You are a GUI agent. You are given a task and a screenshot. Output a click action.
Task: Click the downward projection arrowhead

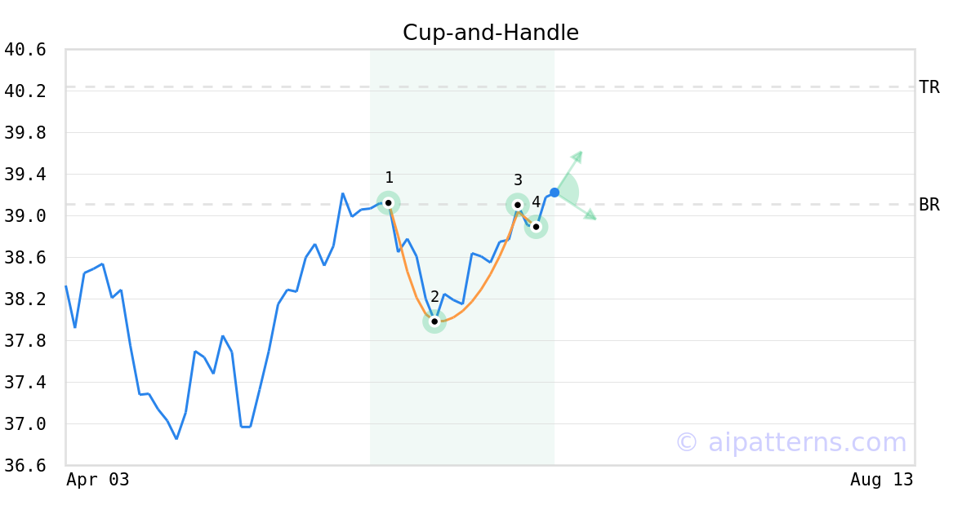point(590,215)
